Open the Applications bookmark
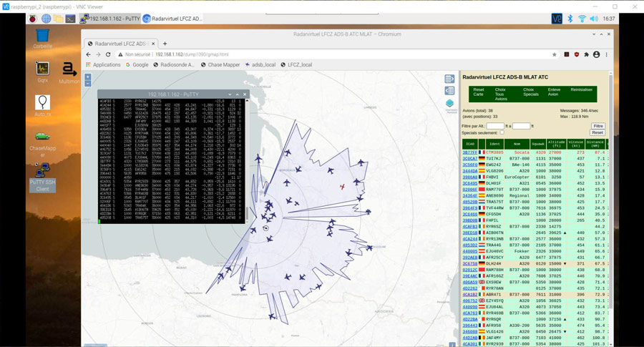644x347 pixels. 103,64
